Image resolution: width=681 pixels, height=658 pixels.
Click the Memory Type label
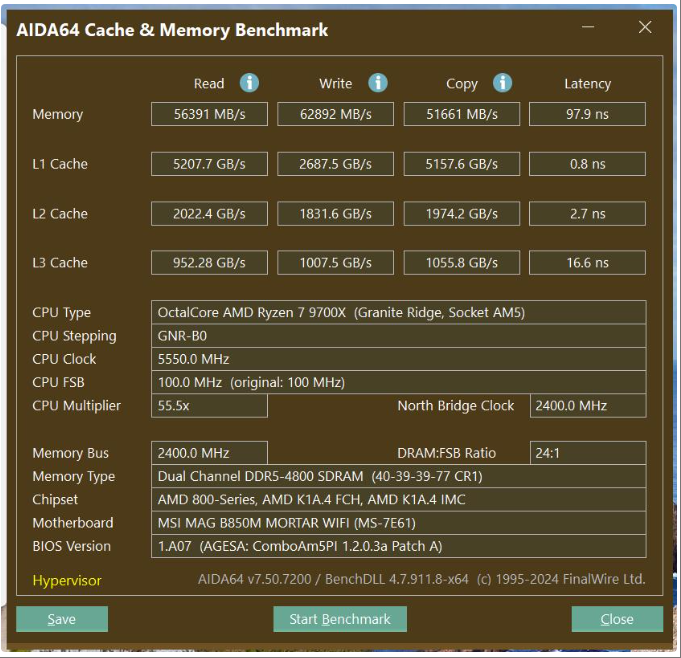click(x=74, y=477)
